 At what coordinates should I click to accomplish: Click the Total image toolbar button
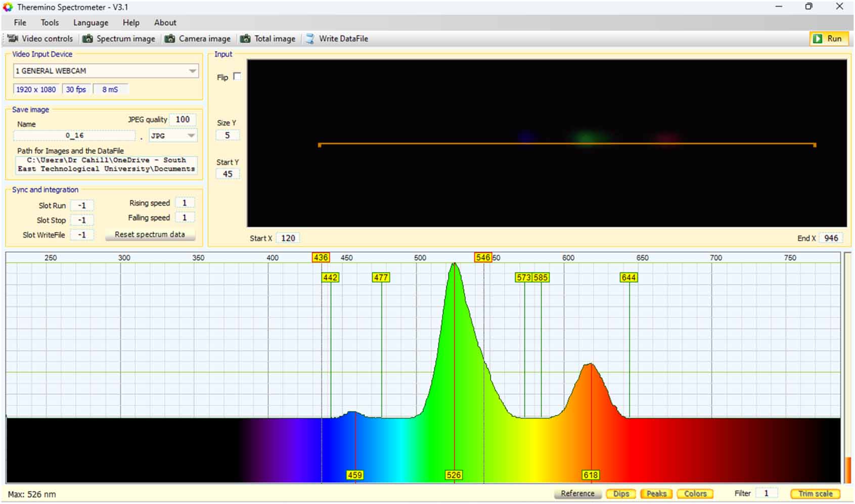coord(267,38)
